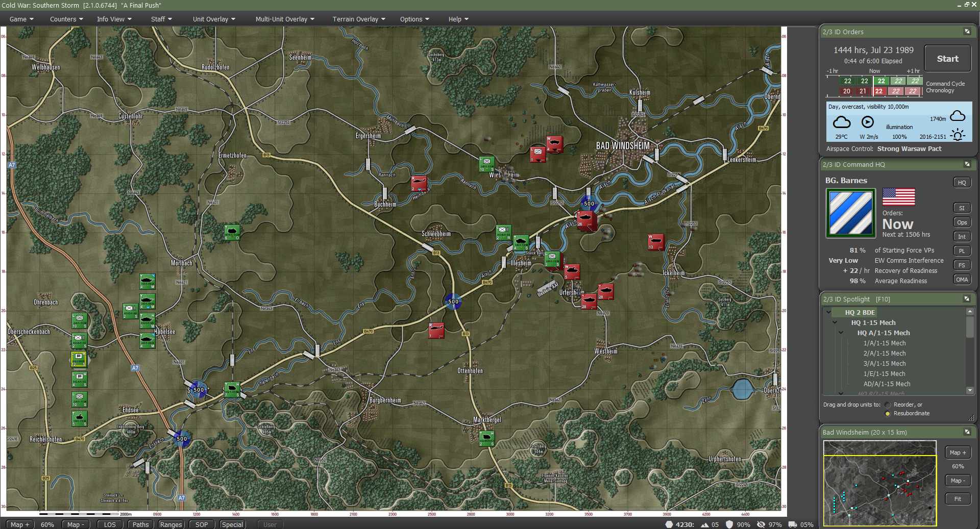Click the hexagon icon beside 4230
The image size is (980, 529).
pos(669,524)
